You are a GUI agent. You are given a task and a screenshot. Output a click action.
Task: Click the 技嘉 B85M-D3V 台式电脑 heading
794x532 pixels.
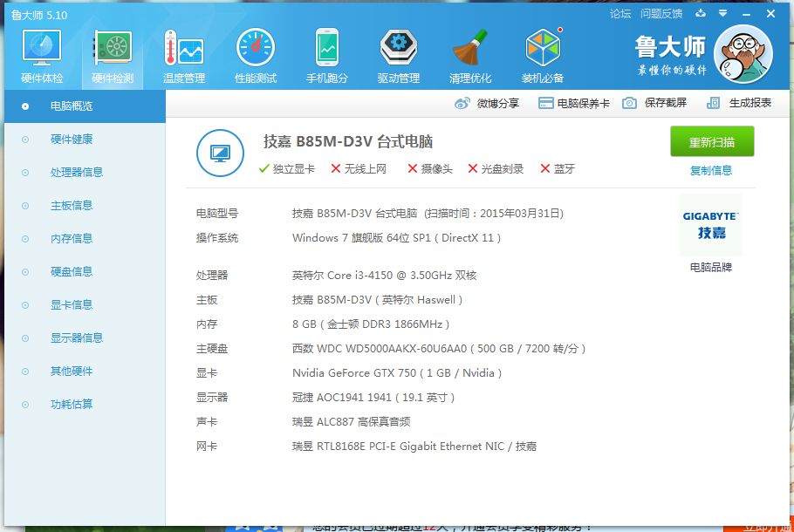pyautogui.click(x=348, y=142)
